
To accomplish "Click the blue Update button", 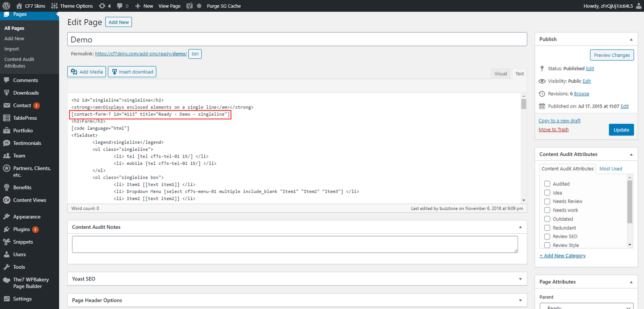I will pyautogui.click(x=621, y=130).
